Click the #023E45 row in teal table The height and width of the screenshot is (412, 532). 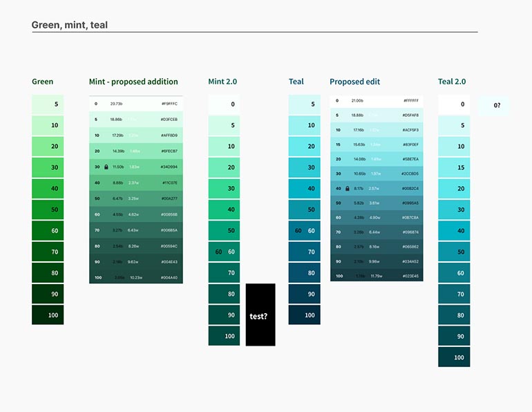point(378,276)
